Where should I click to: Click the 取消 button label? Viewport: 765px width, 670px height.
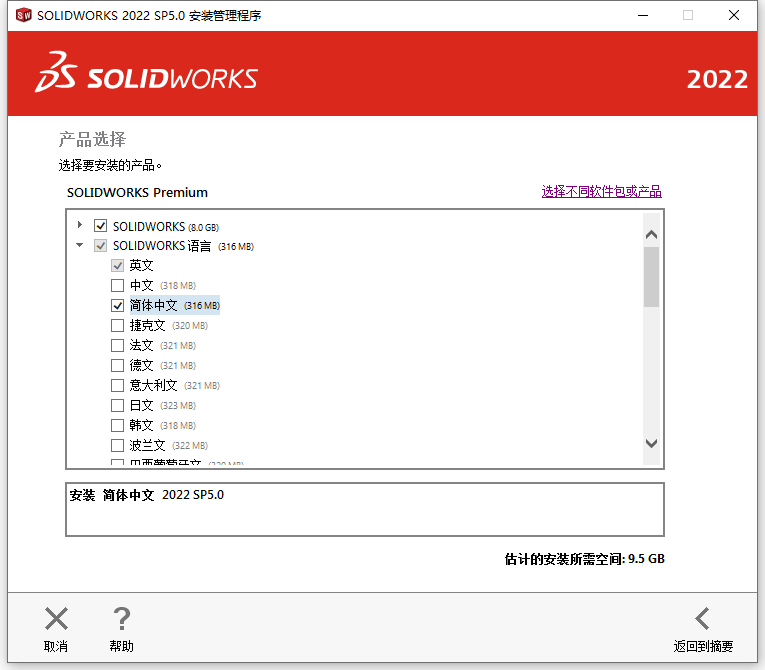(56, 646)
